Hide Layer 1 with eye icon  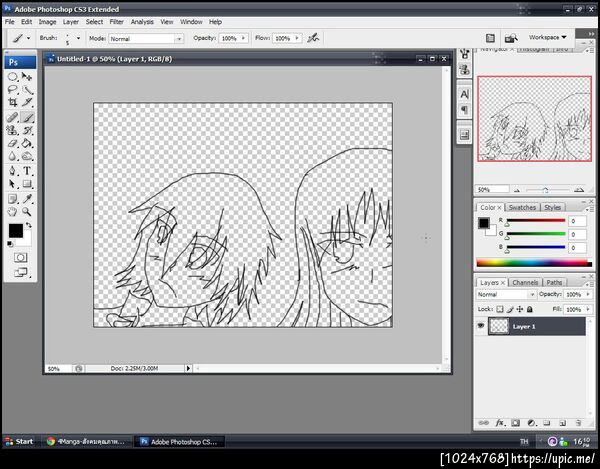click(x=481, y=326)
